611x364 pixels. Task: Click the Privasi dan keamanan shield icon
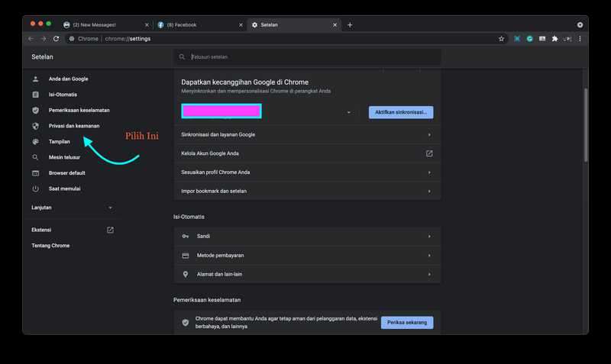pos(35,126)
